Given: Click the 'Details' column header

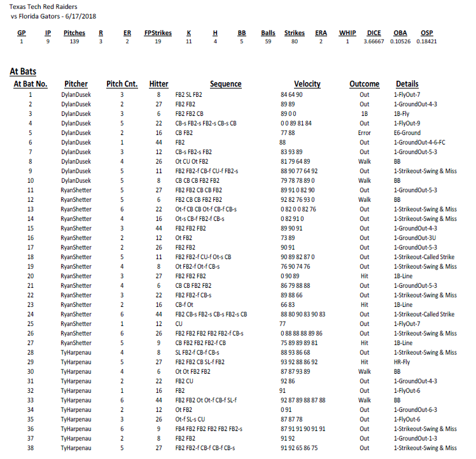Looking at the screenshot, I should [407, 84].
